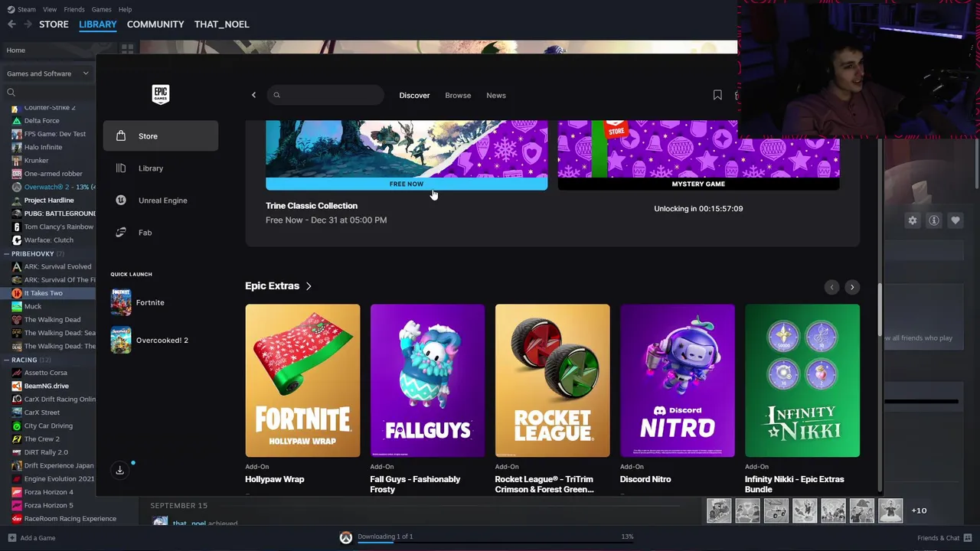The width and height of the screenshot is (980, 551).
Task: Open Fall Guys Fashionably Frosty card
Action: pyautogui.click(x=427, y=380)
